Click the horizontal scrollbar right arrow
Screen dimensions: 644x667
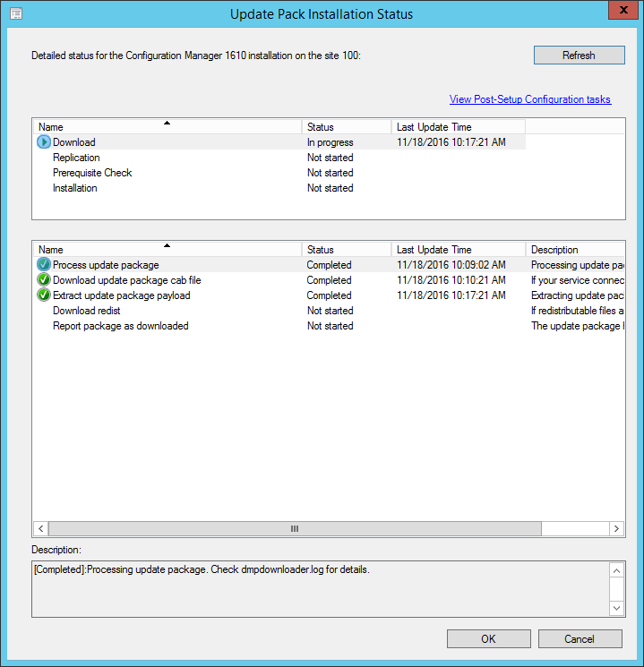coord(617,529)
